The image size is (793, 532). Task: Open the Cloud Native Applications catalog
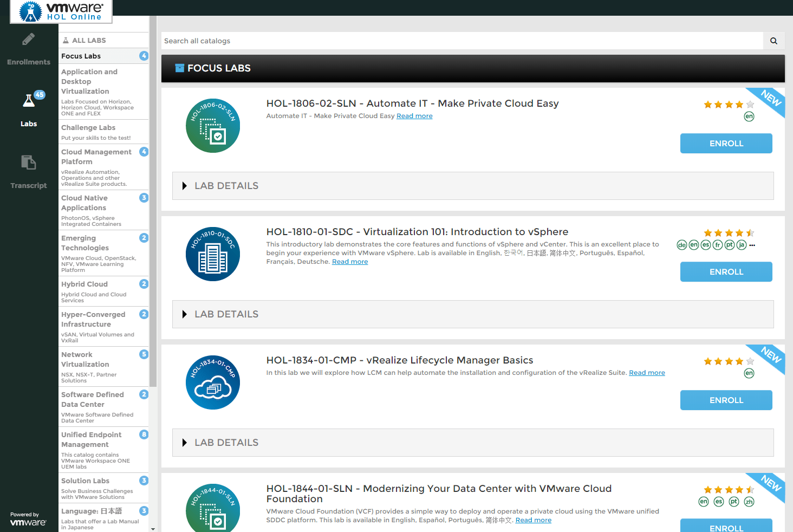click(103, 210)
